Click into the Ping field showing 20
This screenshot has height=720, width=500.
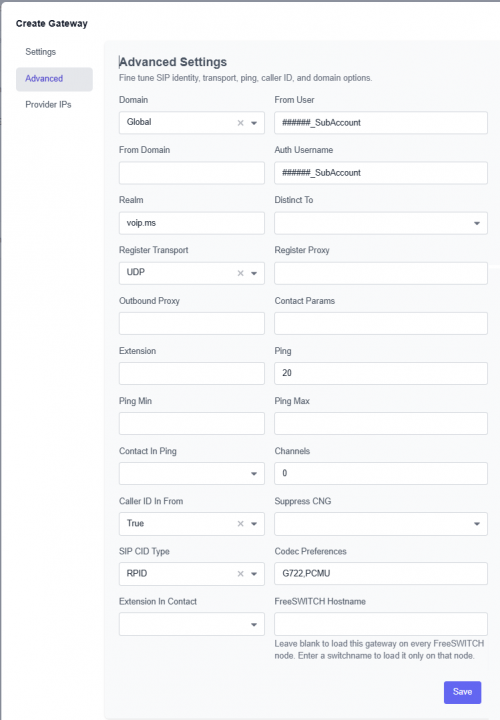coord(381,373)
